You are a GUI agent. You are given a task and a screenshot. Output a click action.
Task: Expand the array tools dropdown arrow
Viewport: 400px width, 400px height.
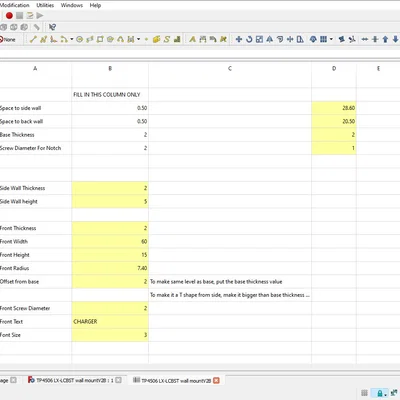point(331,39)
